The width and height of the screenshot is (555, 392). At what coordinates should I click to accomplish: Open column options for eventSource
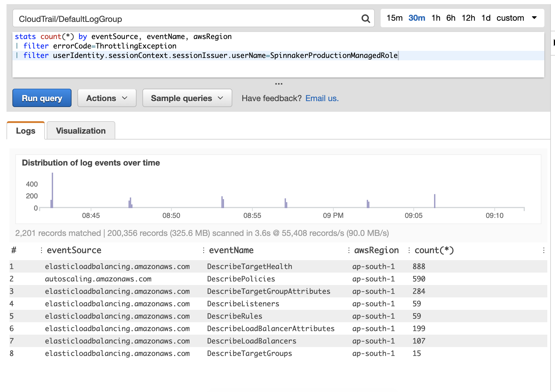(x=41, y=250)
